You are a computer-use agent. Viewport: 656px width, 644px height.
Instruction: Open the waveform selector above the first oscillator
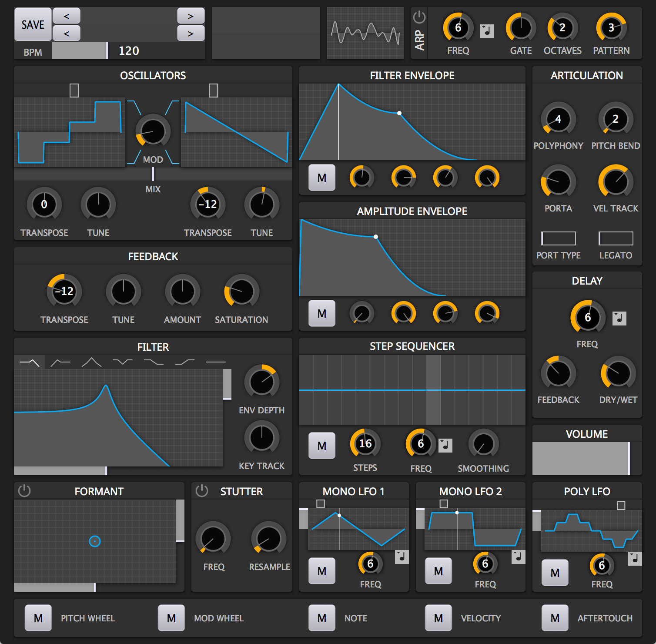(74, 91)
